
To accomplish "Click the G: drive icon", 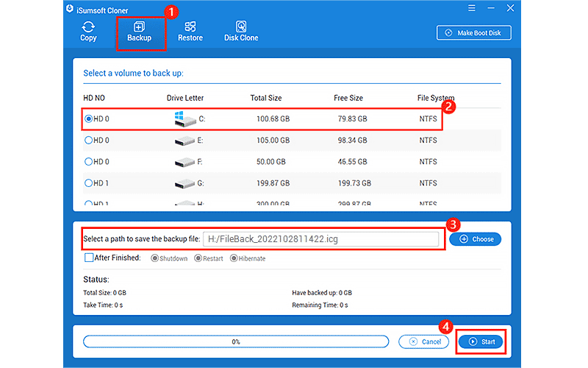I will (x=185, y=183).
